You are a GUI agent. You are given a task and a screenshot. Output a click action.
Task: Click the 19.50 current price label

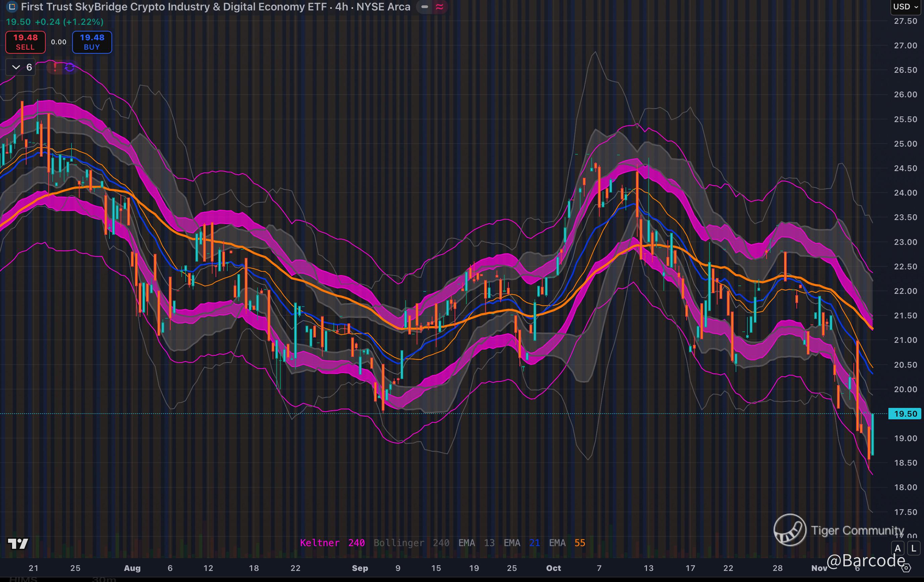(x=905, y=414)
